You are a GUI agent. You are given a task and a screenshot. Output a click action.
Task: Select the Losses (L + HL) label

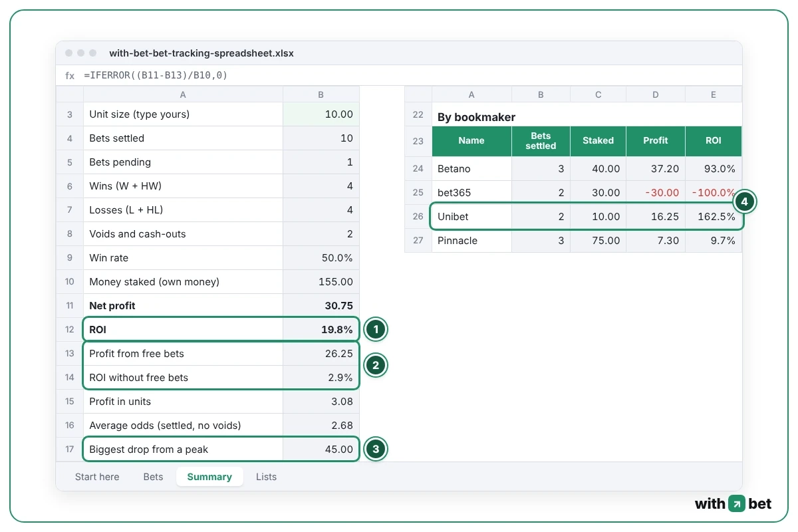point(126,210)
